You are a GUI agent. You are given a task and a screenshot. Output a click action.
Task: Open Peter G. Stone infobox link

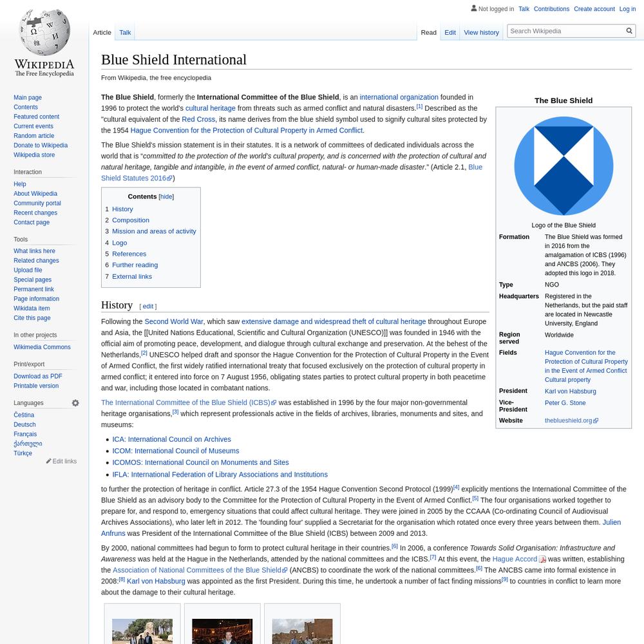click(x=565, y=403)
